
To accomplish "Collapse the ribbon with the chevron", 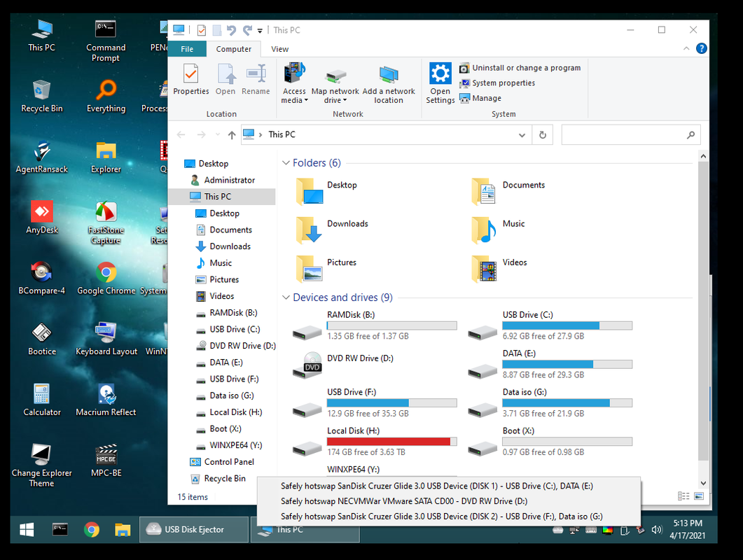I will (686, 48).
